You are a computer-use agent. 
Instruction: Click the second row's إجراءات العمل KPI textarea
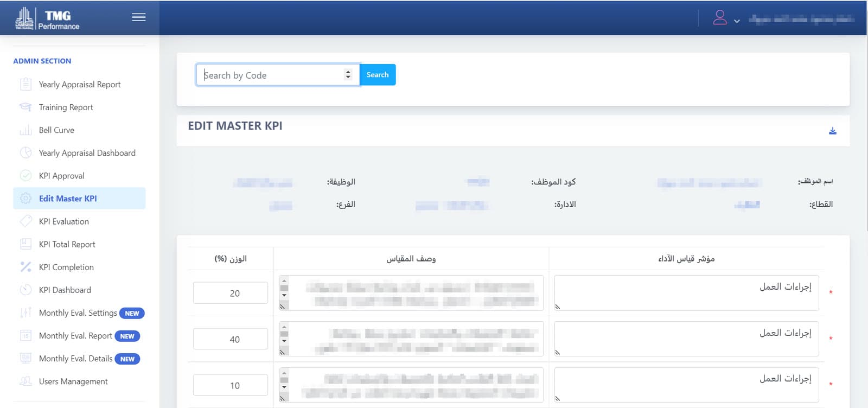pyautogui.click(x=686, y=339)
